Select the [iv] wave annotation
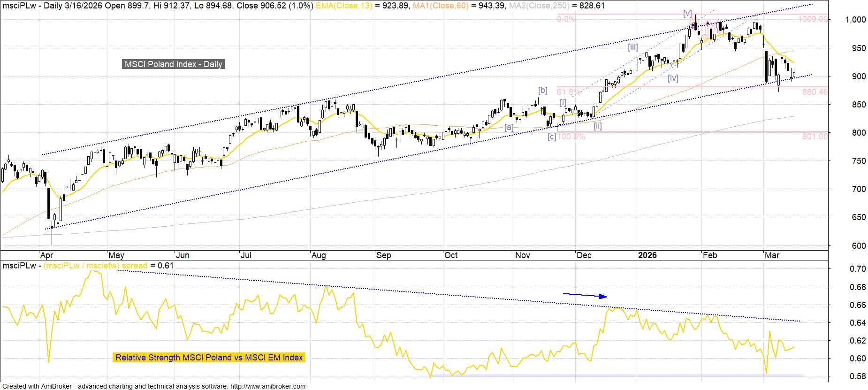868x390 pixels. point(673,78)
